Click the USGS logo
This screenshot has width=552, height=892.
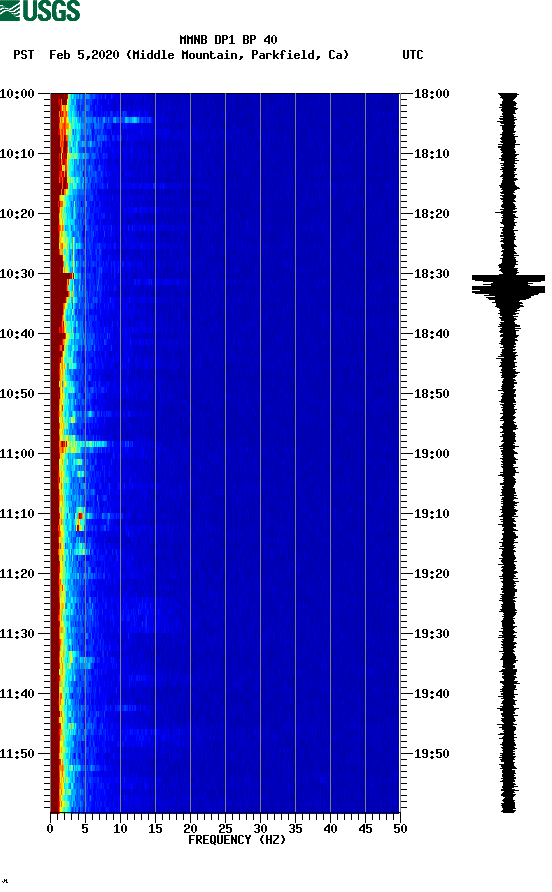pos(40,10)
